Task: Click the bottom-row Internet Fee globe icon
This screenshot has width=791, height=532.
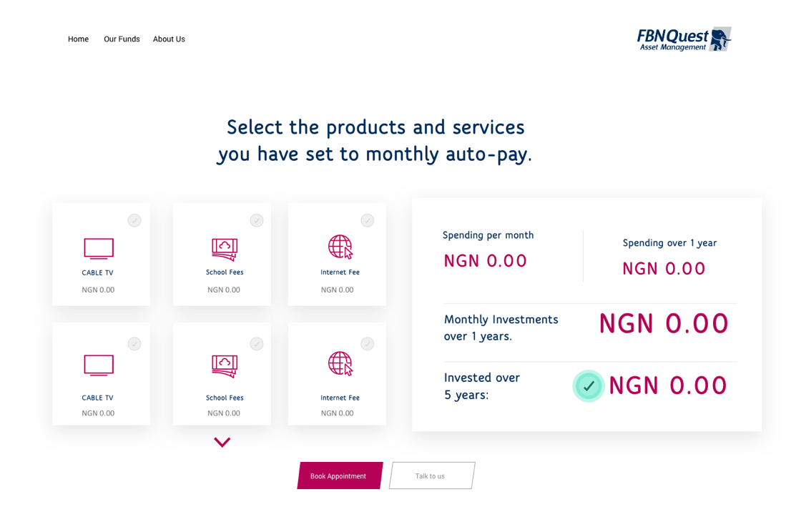Action: point(340,363)
